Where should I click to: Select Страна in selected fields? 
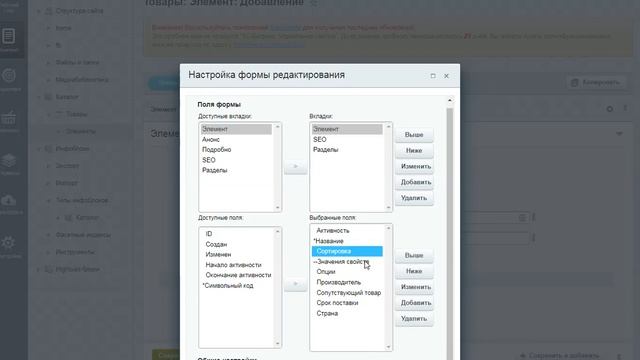(347, 313)
